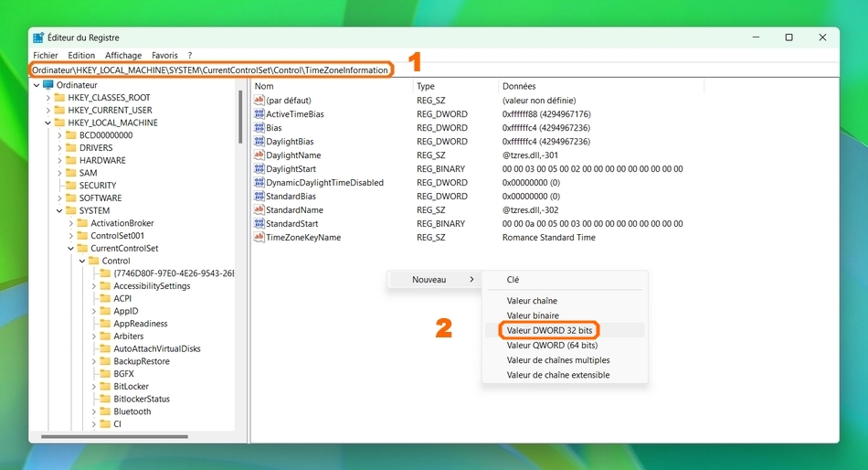
Task: Open the Fichier menu
Action: coord(46,56)
